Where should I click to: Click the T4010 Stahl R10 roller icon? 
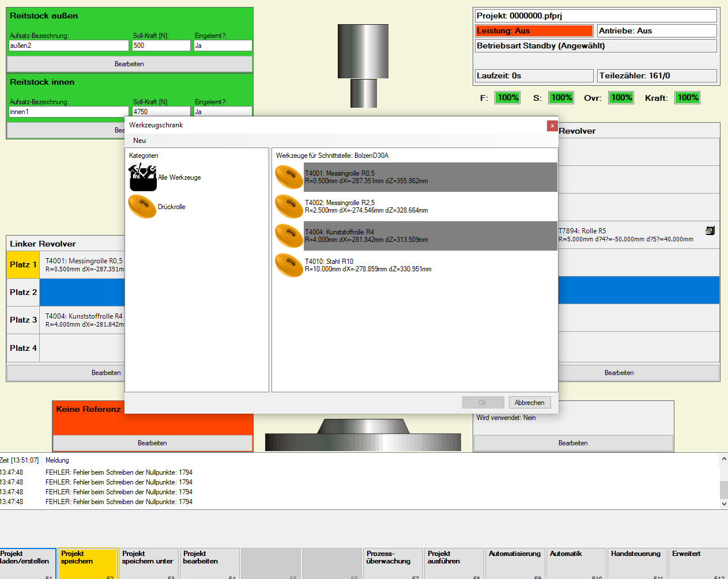[289, 265]
